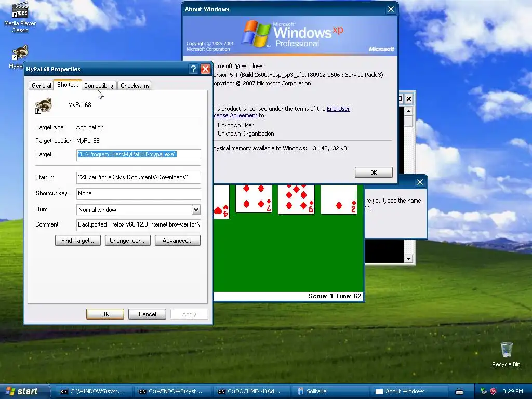The width and height of the screenshot is (532, 399).
Task: Click the Target path field
Action: [138, 155]
